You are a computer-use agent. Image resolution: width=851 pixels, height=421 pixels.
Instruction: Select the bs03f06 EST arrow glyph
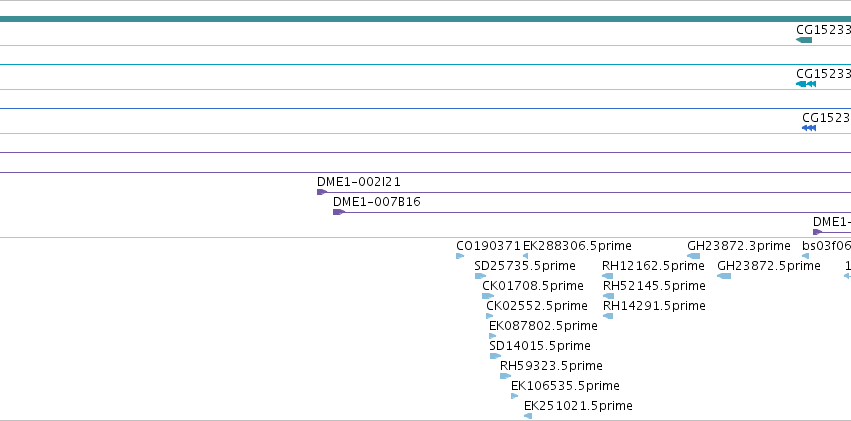coord(805,256)
